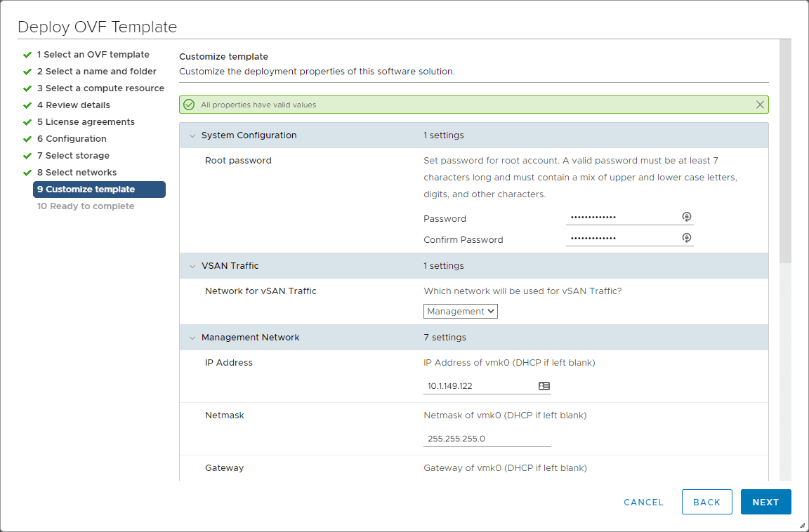This screenshot has height=532, width=809.
Task: Cancel the OVF deployment wizard
Action: point(643,502)
